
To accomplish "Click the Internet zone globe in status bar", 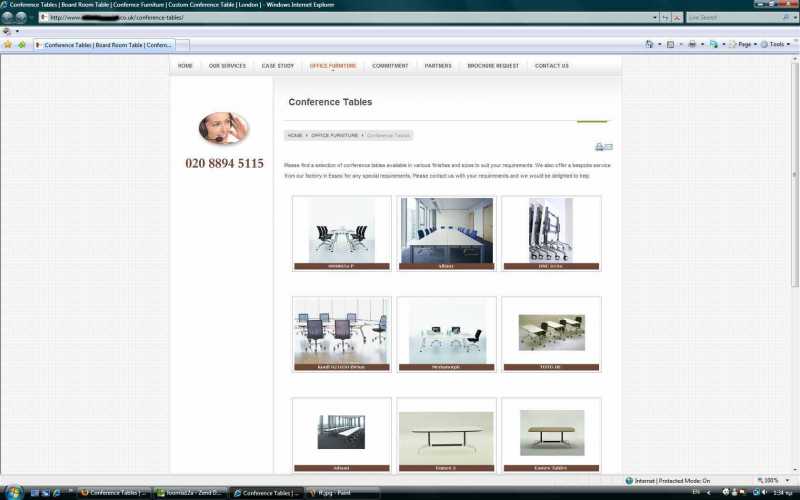I will pyautogui.click(x=629, y=481).
